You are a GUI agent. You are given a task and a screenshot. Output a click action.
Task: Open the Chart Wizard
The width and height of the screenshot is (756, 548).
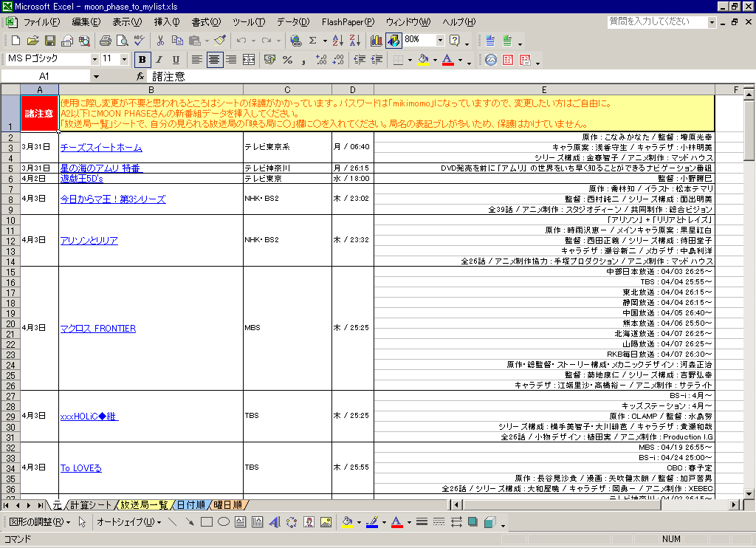coord(377,41)
